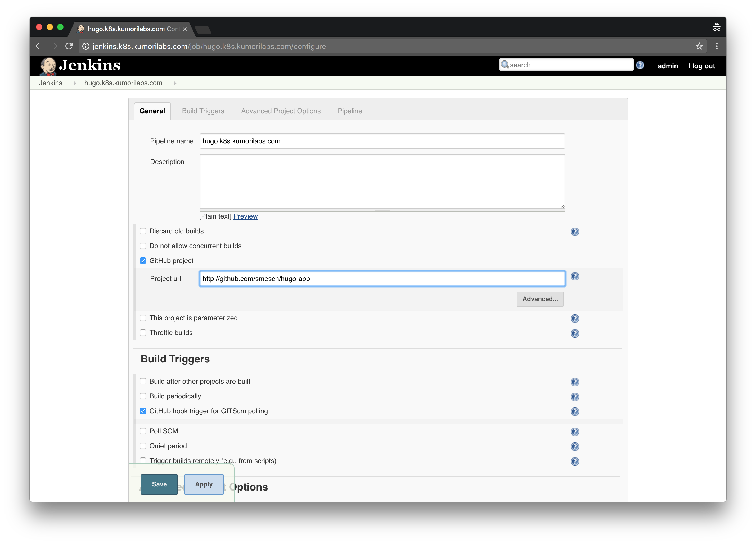Check the Poll SCM checkbox
The image size is (756, 544).
(143, 431)
